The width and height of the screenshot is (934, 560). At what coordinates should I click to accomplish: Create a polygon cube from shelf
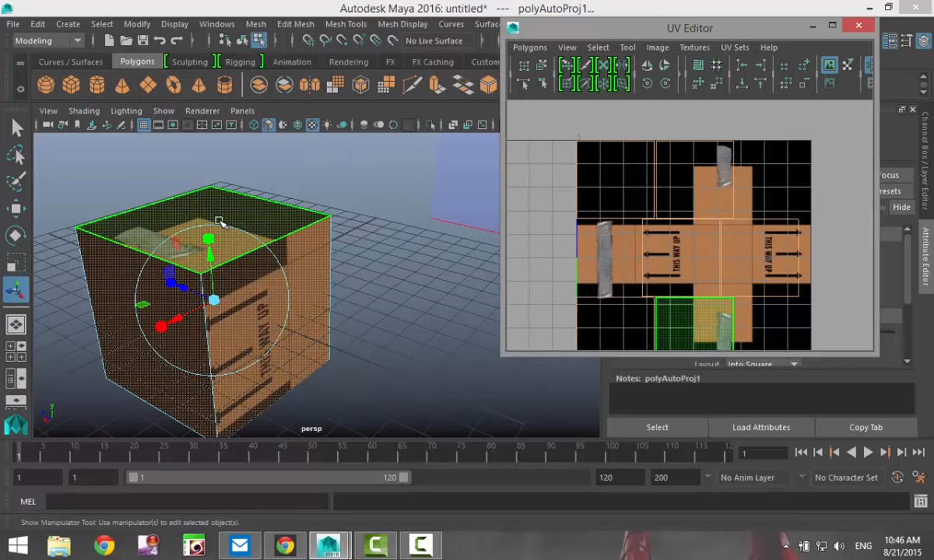pyautogui.click(x=71, y=85)
